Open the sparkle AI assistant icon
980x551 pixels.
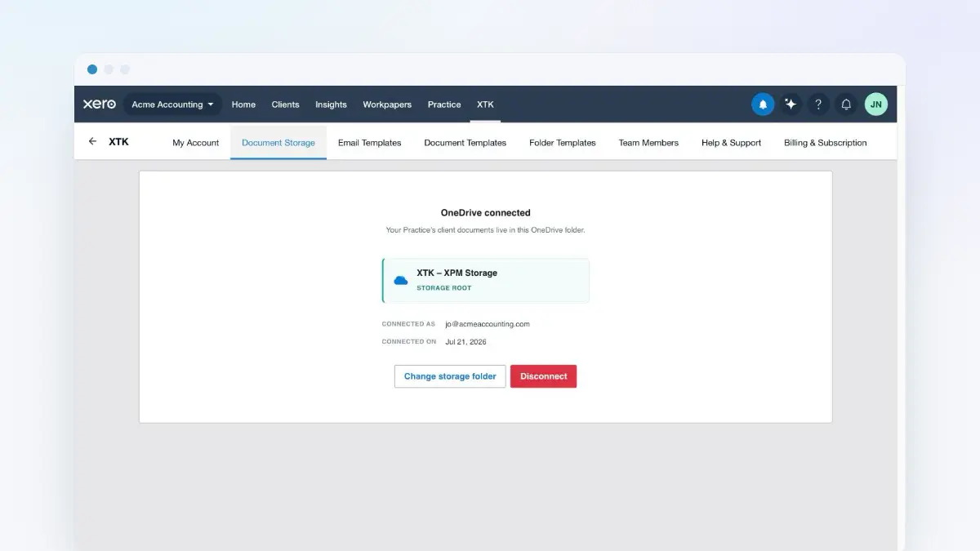pos(791,104)
